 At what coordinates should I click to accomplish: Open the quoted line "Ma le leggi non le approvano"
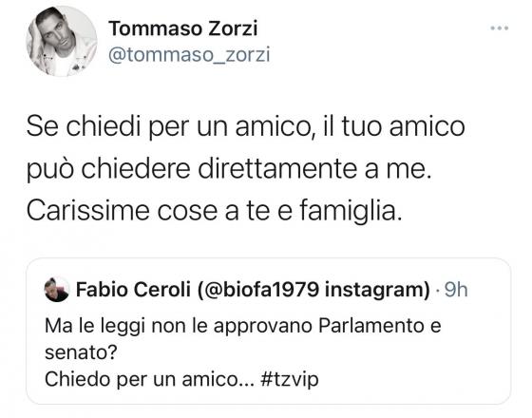click(x=243, y=327)
